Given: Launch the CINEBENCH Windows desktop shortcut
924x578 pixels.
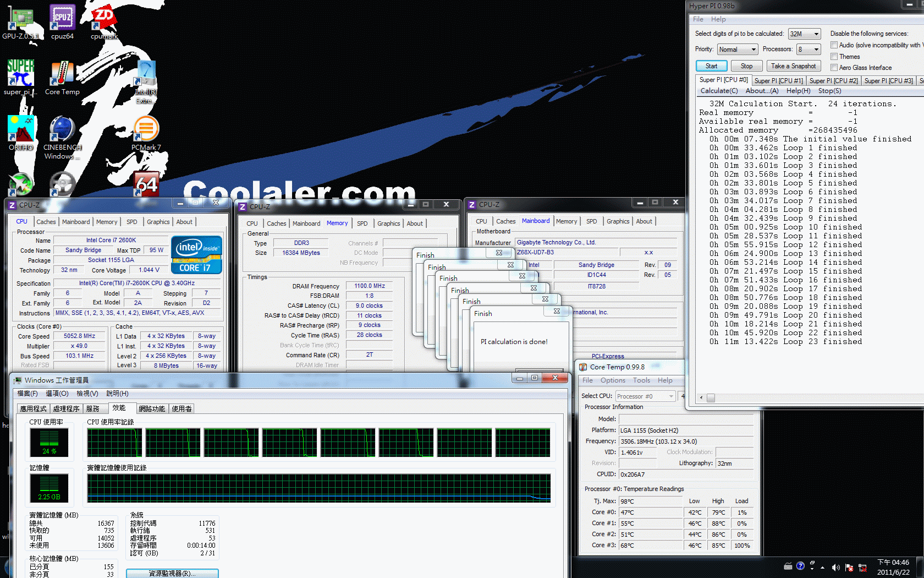Looking at the screenshot, I should (62, 138).
